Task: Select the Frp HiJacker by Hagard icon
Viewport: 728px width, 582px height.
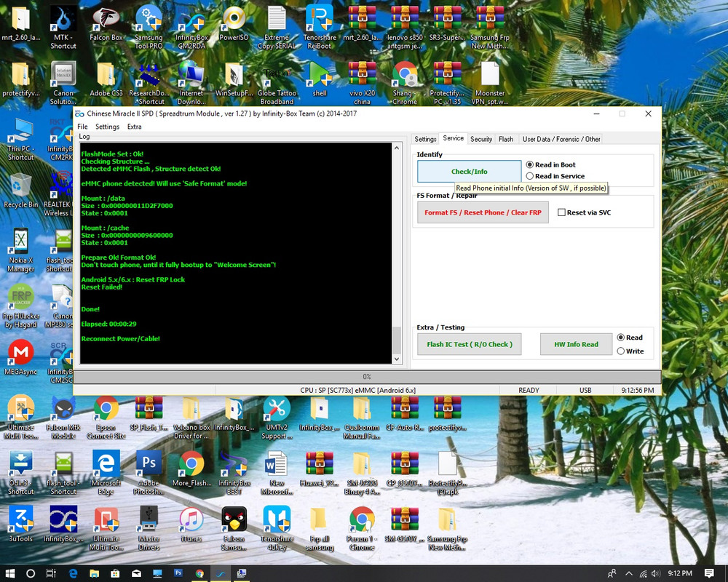Action: click(20, 306)
